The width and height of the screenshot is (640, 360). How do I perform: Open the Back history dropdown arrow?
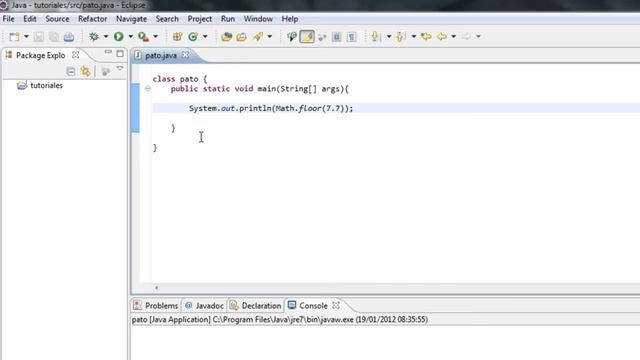point(453,37)
